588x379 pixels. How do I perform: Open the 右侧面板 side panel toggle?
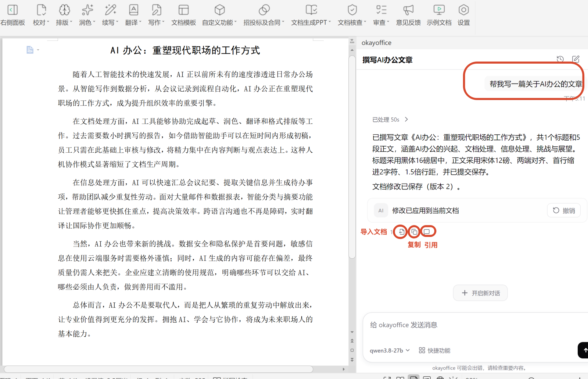pyautogui.click(x=12, y=15)
